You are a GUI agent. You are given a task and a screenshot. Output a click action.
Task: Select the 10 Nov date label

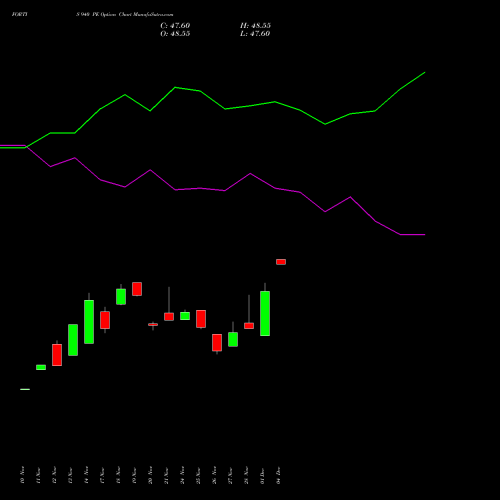[22, 475]
